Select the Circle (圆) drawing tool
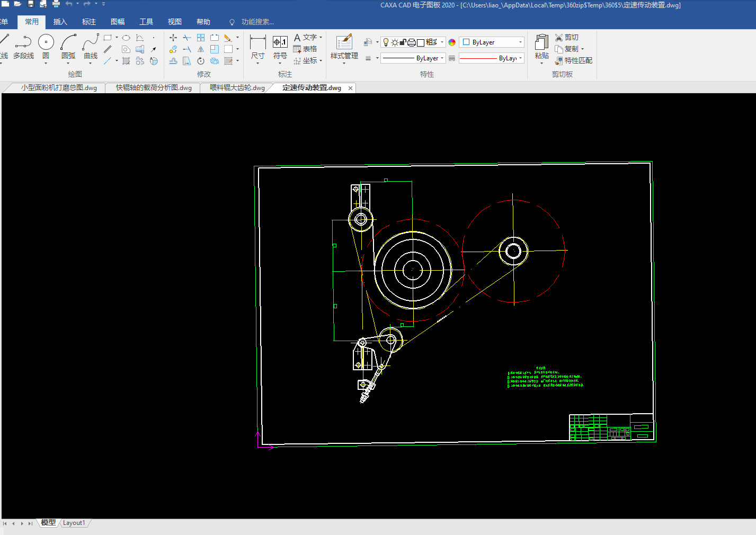 click(x=46, y=42)
